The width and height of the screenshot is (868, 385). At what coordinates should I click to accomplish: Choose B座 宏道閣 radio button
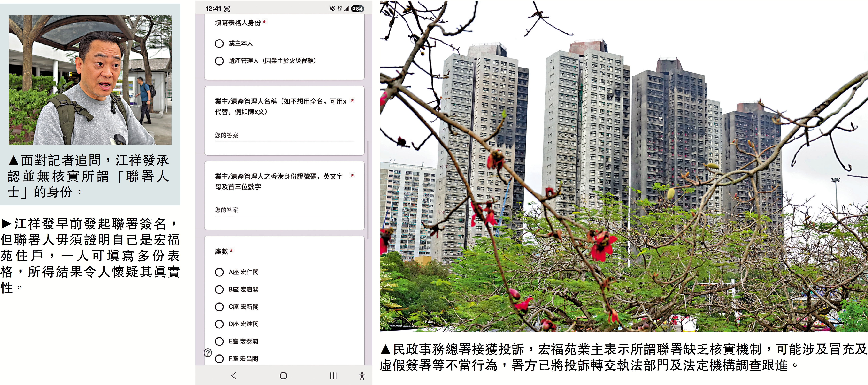click(219, 290)
